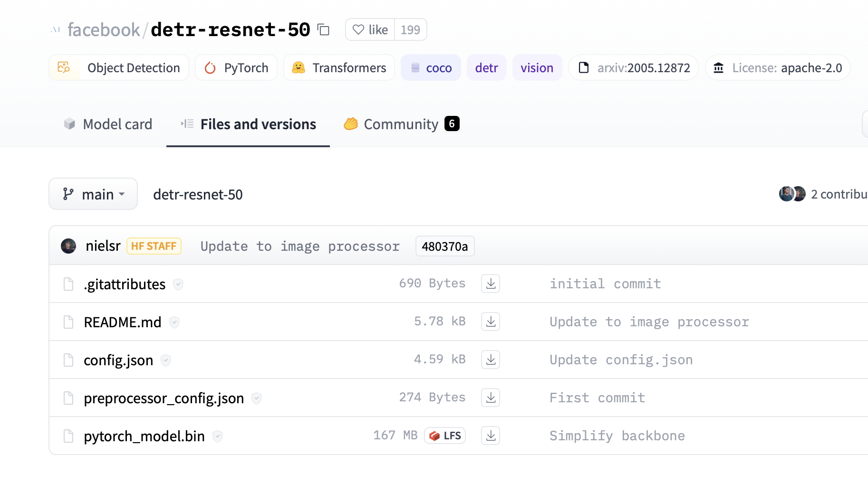Select the detr tag

[486, 67]
